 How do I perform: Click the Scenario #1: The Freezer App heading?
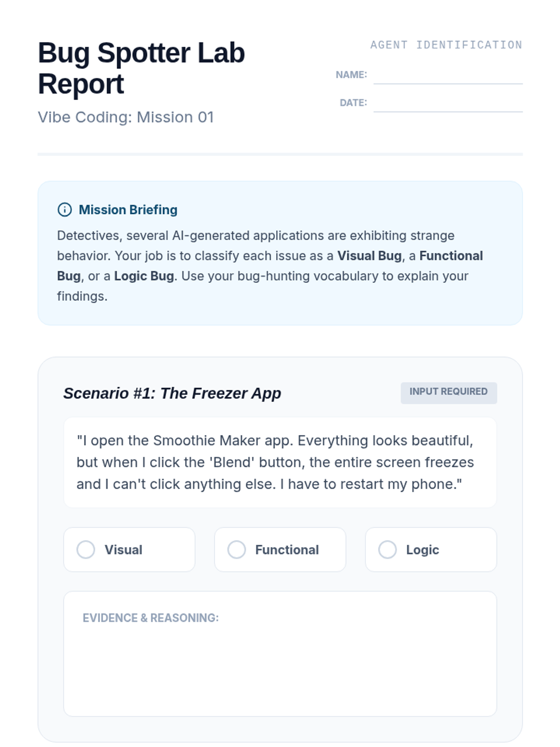[x=172, y=394]
